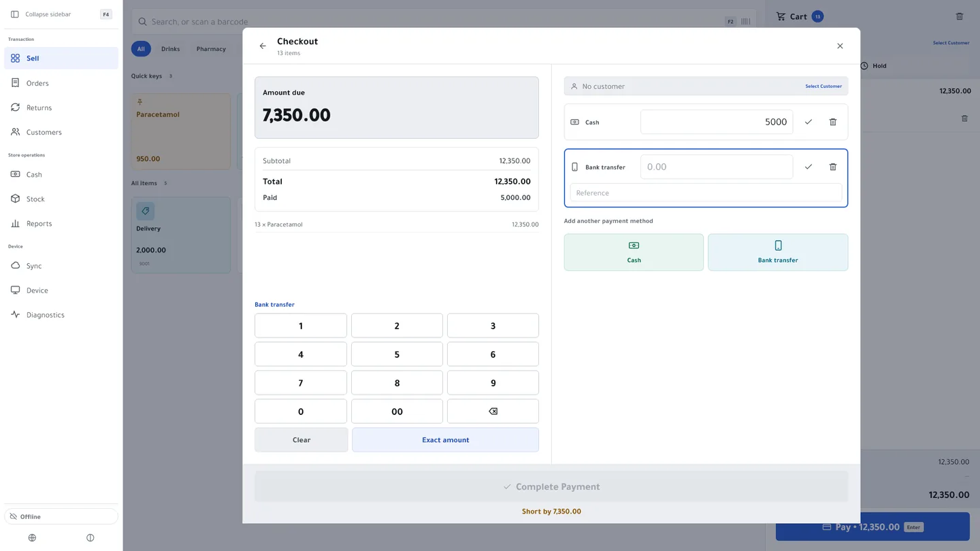The height and width of the screenshot is (551, 980).
Task: Click the barcode scan icon in search
Action: click(x=746, y=22)
